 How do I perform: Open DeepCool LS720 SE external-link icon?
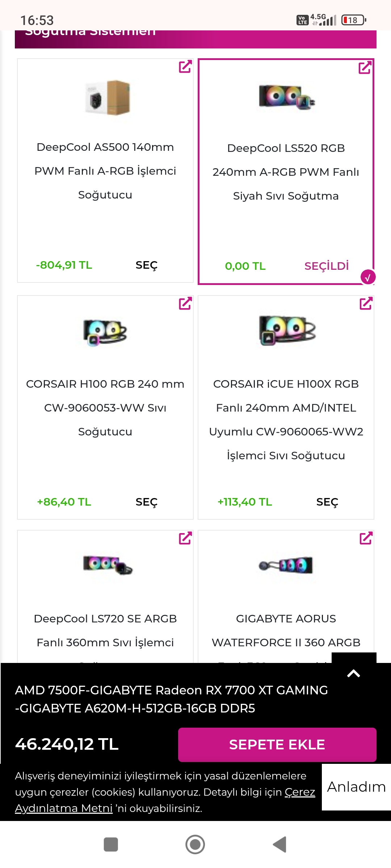(185, 538)
